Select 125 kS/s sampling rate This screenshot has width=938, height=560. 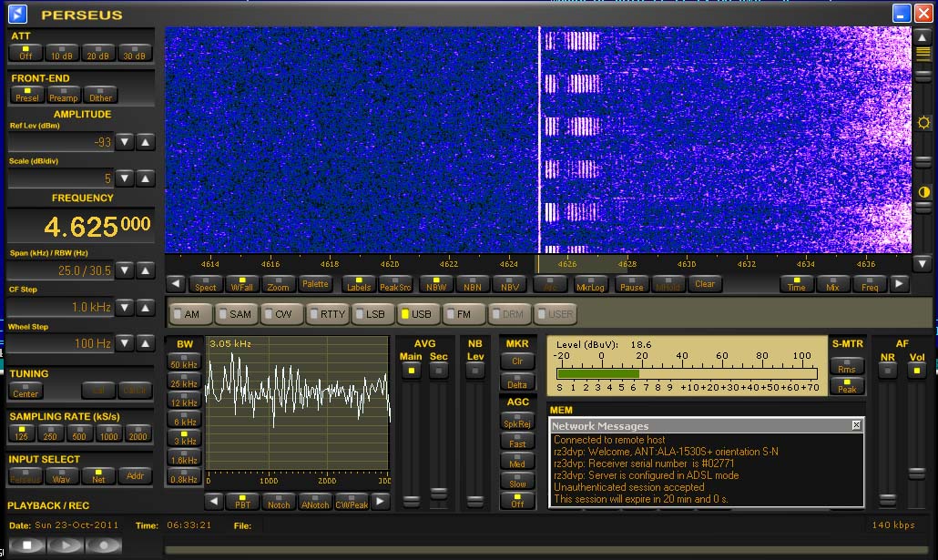(x=22, y=433)
